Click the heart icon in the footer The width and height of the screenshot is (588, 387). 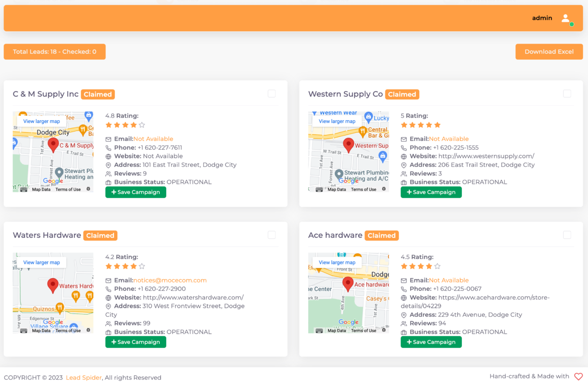click(x=578, y=377)
